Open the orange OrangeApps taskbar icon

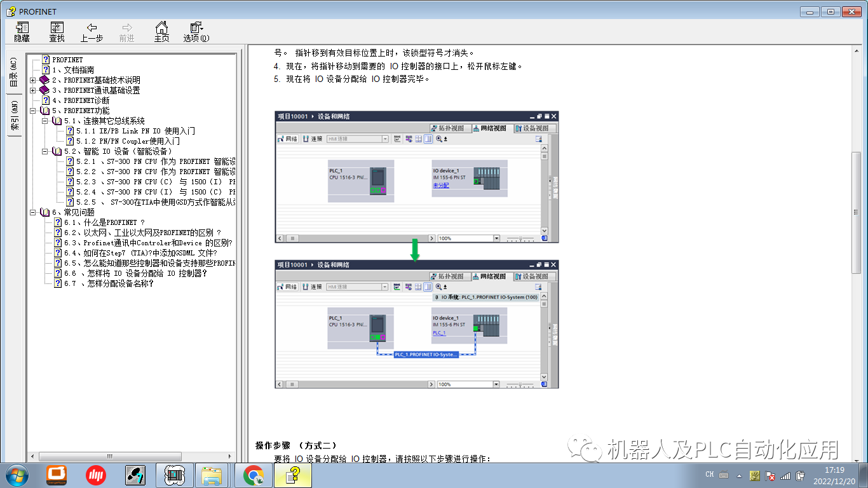(57, 475)
